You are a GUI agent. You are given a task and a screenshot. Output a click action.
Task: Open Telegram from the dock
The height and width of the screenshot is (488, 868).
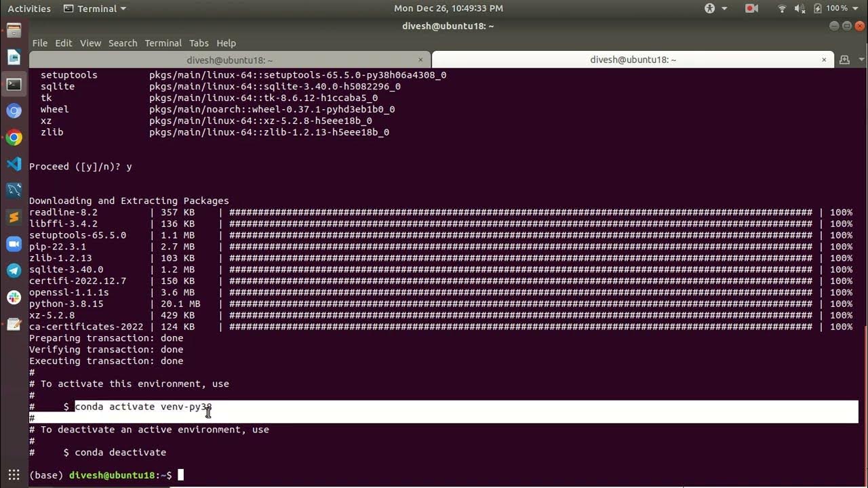click(14, 270)
